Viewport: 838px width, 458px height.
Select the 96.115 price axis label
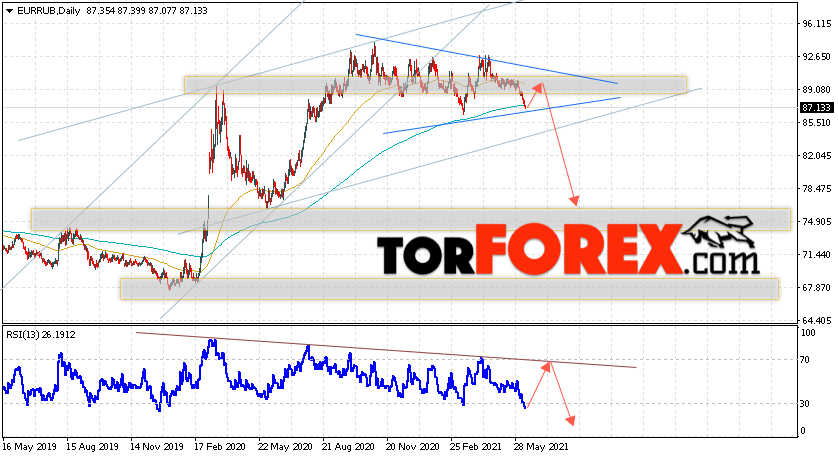816,24
